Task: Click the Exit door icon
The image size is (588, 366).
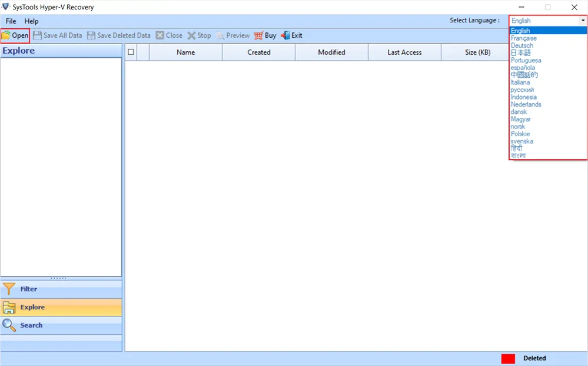Action: pyautogui.click(x=285, y=35)
